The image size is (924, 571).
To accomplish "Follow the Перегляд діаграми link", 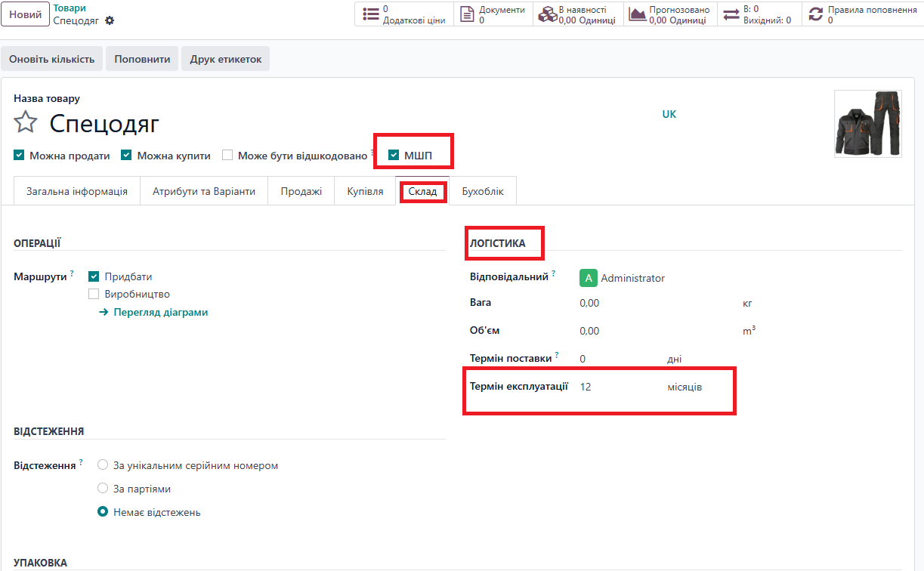I will point(160,312).
